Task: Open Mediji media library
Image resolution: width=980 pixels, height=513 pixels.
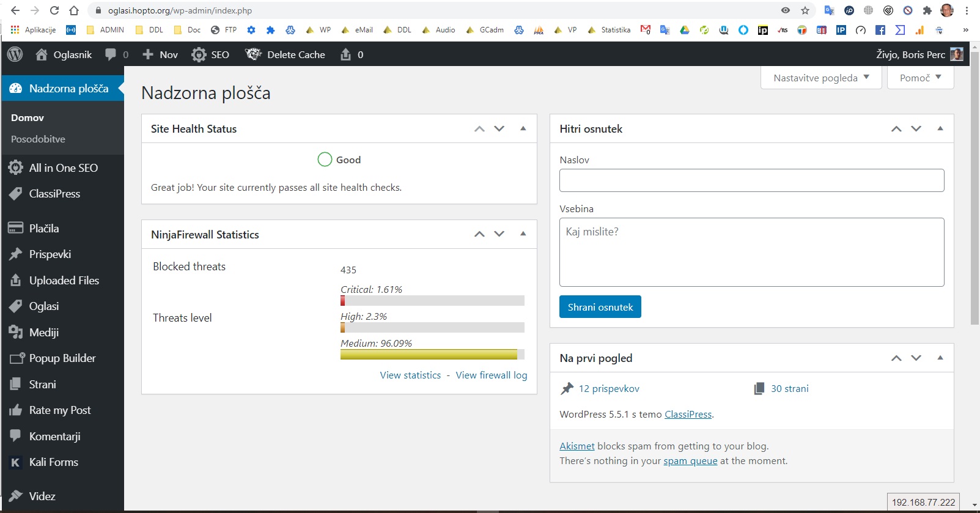Action: 62,332
